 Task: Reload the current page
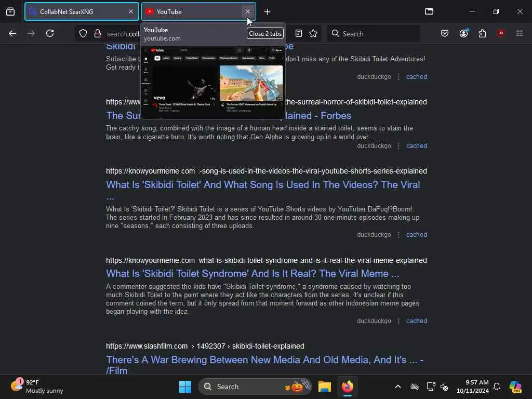[50, 33]
